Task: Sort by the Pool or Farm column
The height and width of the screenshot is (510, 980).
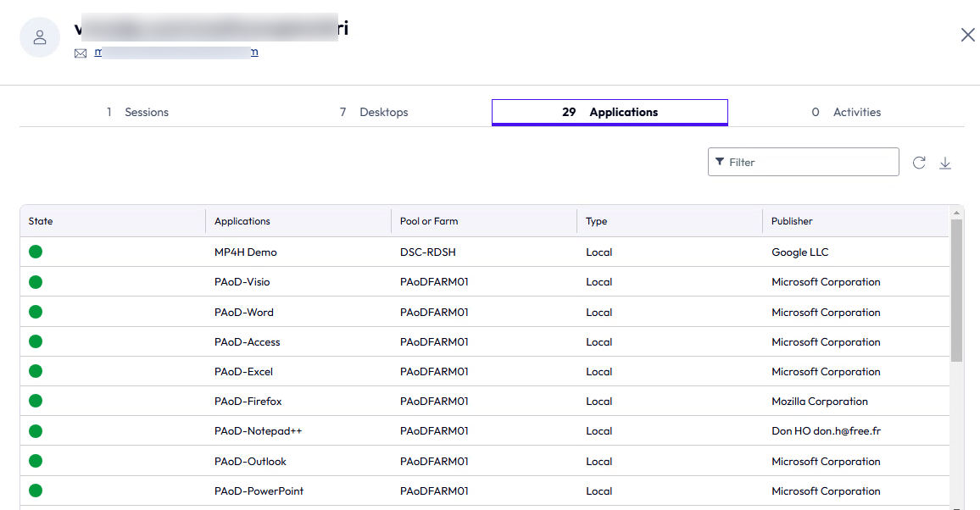Action: point(429,221)
